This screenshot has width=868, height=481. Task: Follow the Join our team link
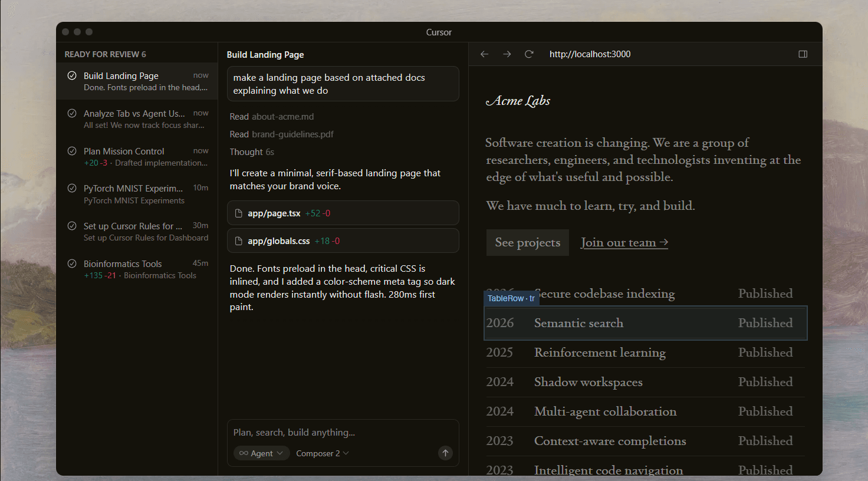[x=624, y=242]
